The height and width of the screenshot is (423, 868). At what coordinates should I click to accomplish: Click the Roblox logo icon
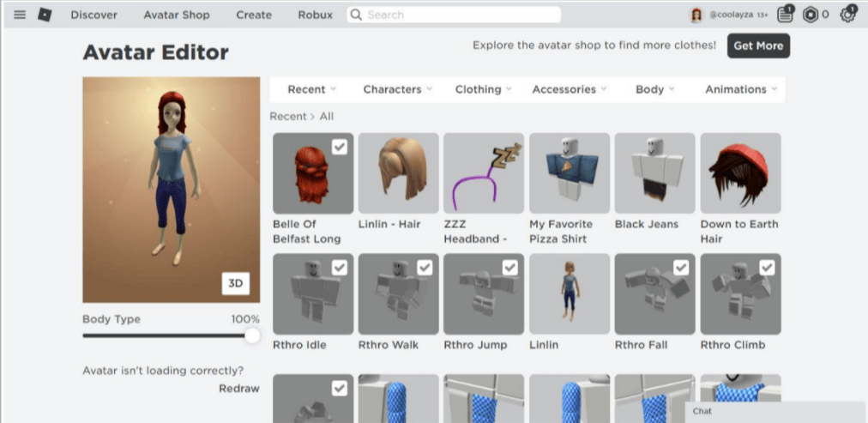pyautogui.click(x=45, y=15)
